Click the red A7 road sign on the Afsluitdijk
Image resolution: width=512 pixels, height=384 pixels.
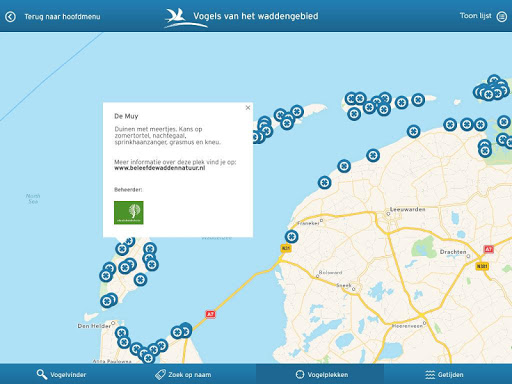pyautogui.click(x=210, y=314)
